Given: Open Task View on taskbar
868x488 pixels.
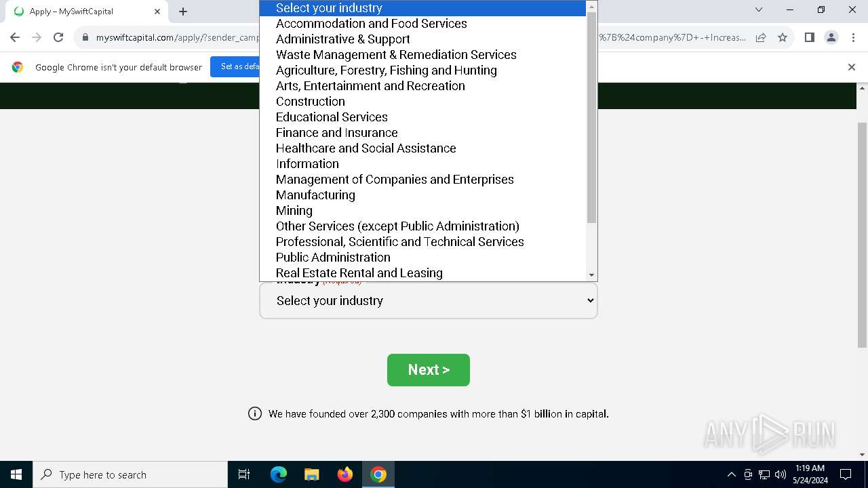Looking at the screenshot, I should click(244, 474).
